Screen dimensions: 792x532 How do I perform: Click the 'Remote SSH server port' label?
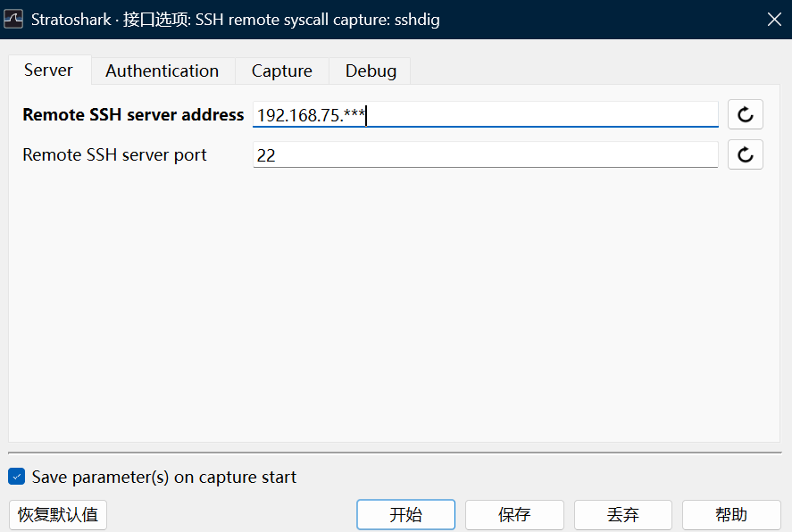114,154
